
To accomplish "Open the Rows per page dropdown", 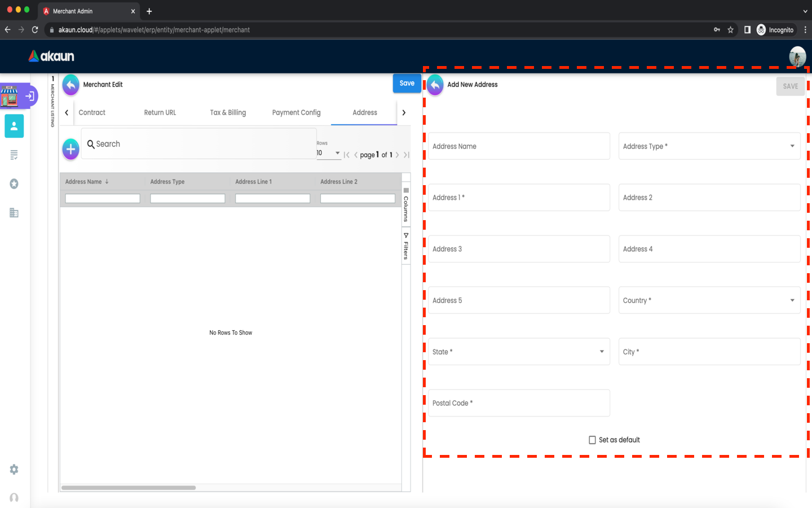I will 328,153.
